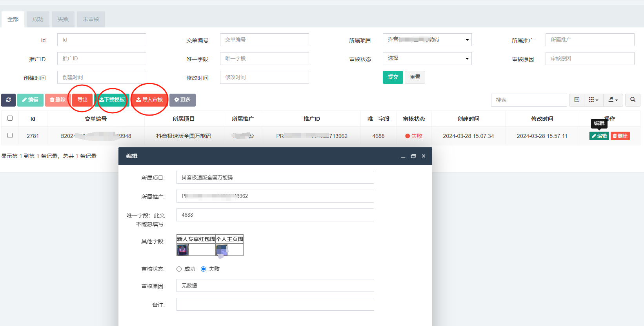The height and width of the screenshot is (326, 644).
Task: Sort by 交单编号 column header
Action: coord(96,119)
